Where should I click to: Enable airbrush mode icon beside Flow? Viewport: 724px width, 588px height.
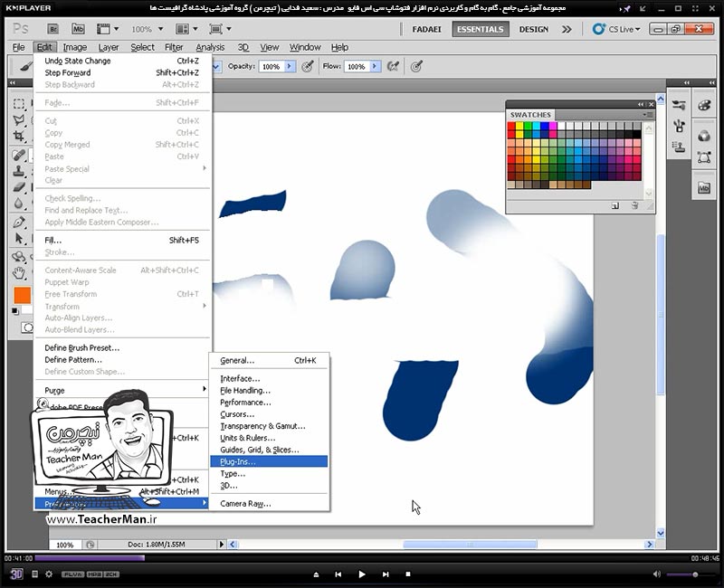pyautogui.click(x=393, y=66)
